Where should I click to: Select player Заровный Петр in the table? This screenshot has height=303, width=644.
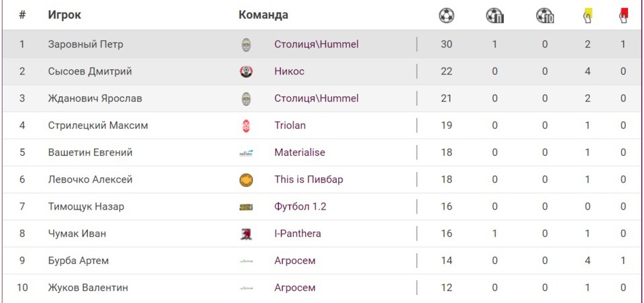coord(85,44)
